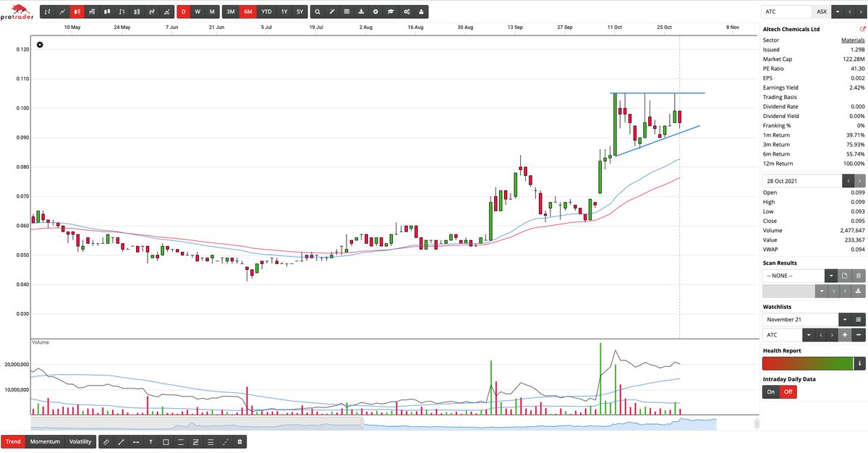Select the text annotation tool
This screenshot has width=868, height=453.
150,441
